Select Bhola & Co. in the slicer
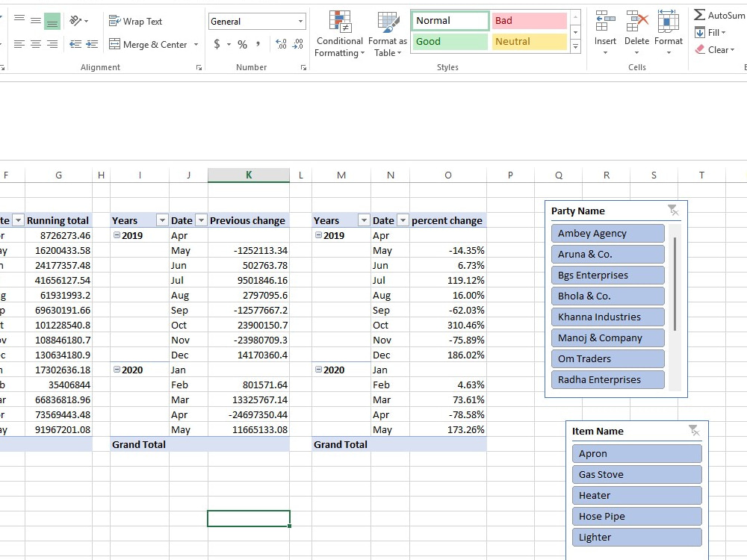 point(608,296)
